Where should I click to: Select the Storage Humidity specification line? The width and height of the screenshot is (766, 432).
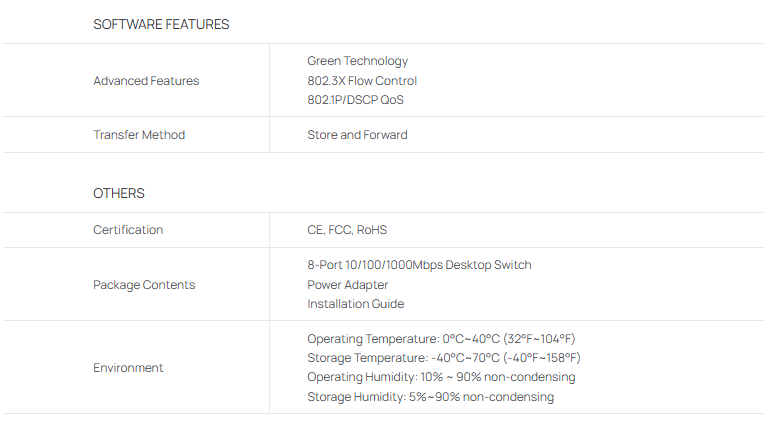pyautogui.click(x=430, y=397)
